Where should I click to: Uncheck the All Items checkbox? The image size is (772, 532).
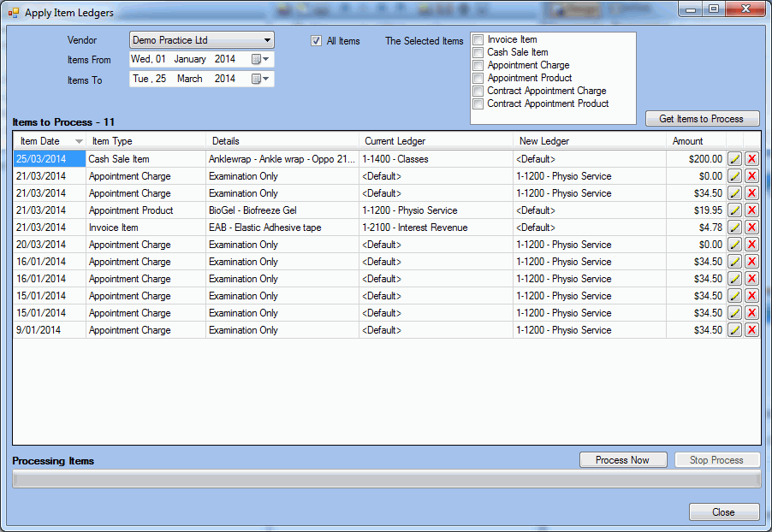point(317,41)
